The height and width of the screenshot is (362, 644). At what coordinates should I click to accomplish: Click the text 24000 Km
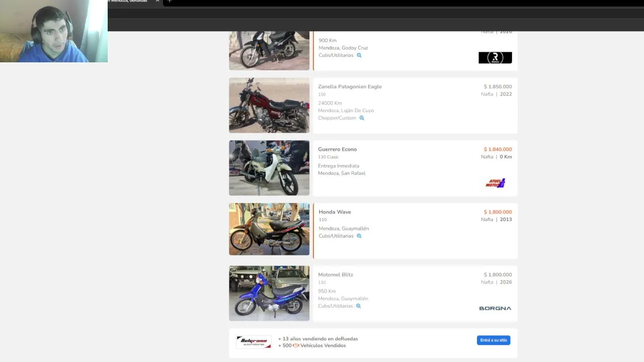click(x=330, y=103)
